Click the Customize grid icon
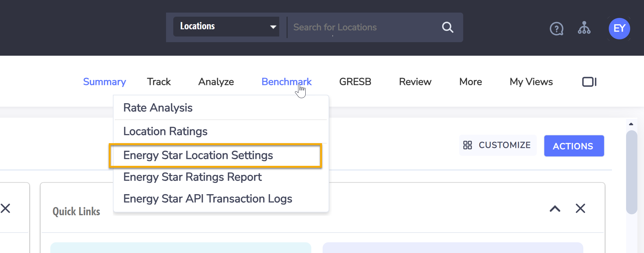Viewport: 644px width, 253px height. coord(468,145)
